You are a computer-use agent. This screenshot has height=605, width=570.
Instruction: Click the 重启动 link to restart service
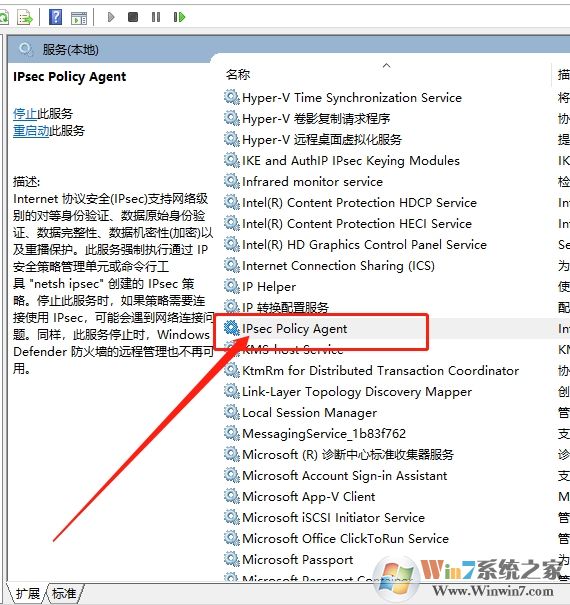coord(31,130)
